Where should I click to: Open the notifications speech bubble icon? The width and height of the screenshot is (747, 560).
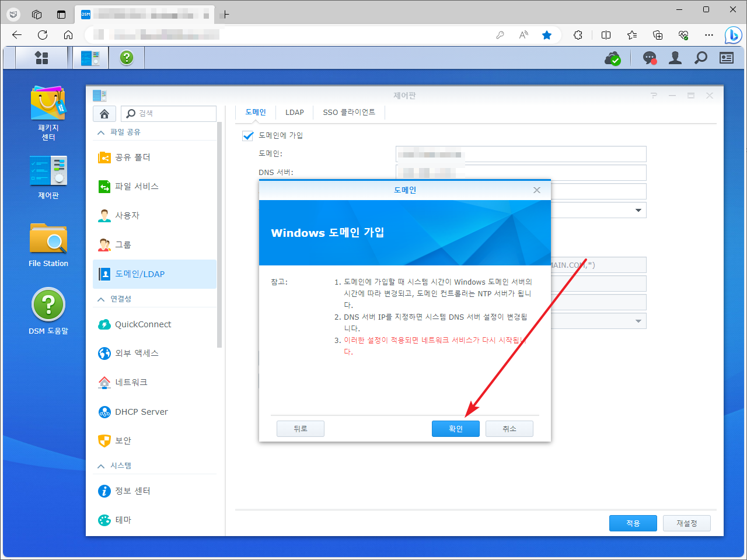(x=650, y=58)
